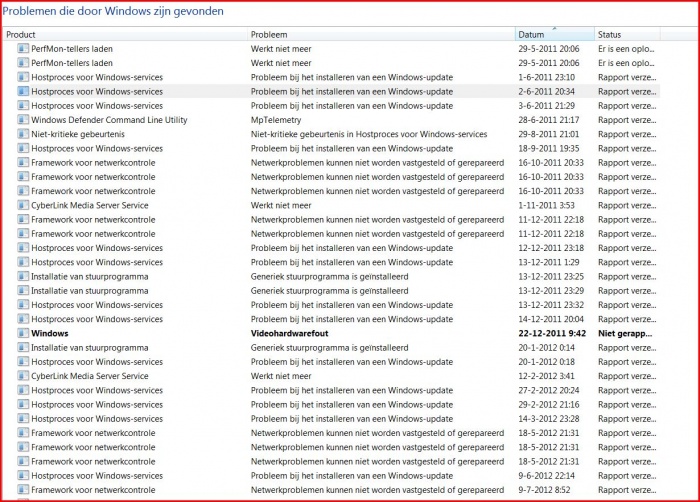Select 'Generiek stuurprogramma is geïnstalleerd' in the 20-1-2012 row
The height and width of the screenshot is (502, 700).
pos(329,347)
